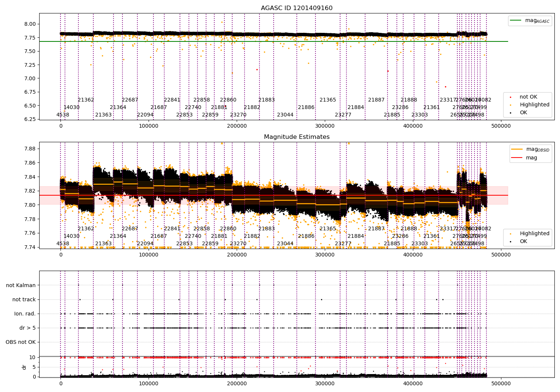Click the 300000 x-tick on the top plot

pyautogui.click(x=325, y=126)
